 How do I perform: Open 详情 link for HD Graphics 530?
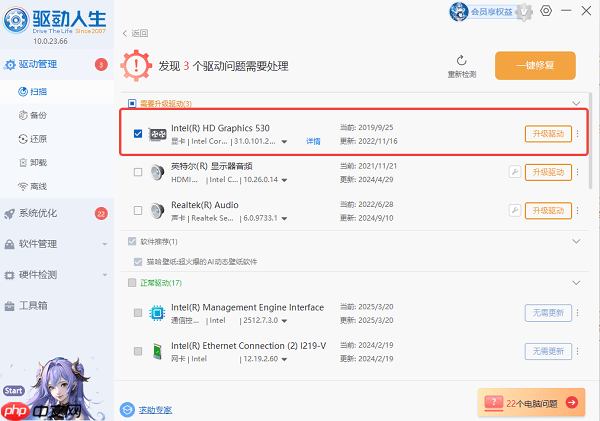coord(313,142)
